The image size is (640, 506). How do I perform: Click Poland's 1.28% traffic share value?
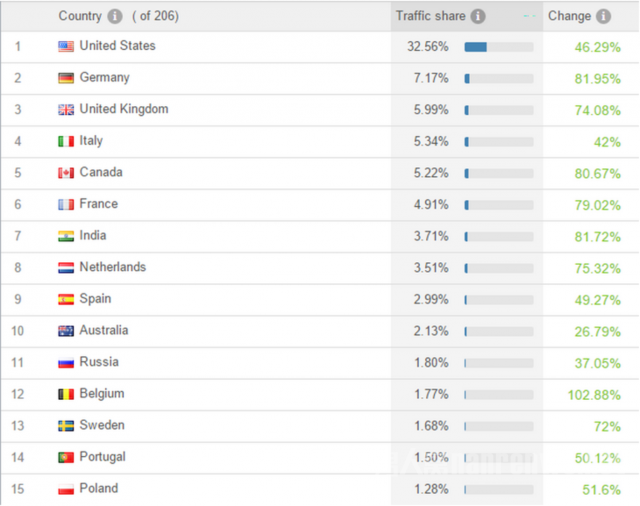click(431, 489)
